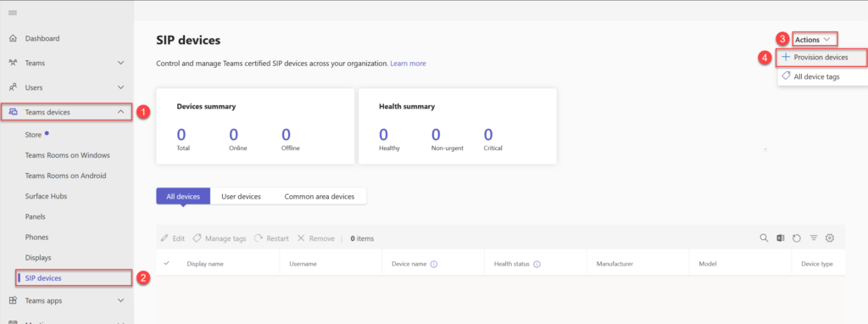Viewport: 868px width, 324px height.
Task: Toggle the hamburger navigation menu
Action: [13, 13]
